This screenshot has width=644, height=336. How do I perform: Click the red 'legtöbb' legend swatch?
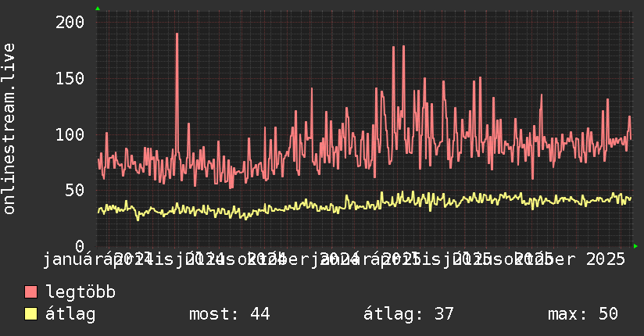(30, 291)
